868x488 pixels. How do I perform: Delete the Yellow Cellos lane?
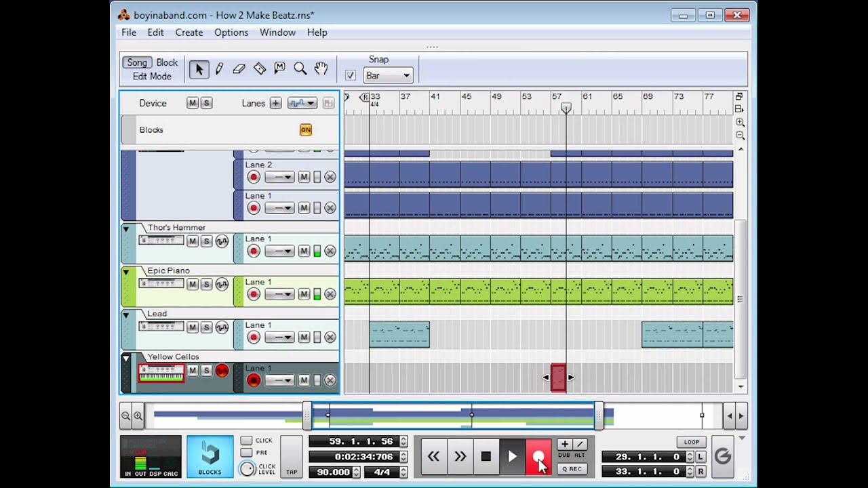click(x=330, y=380)
